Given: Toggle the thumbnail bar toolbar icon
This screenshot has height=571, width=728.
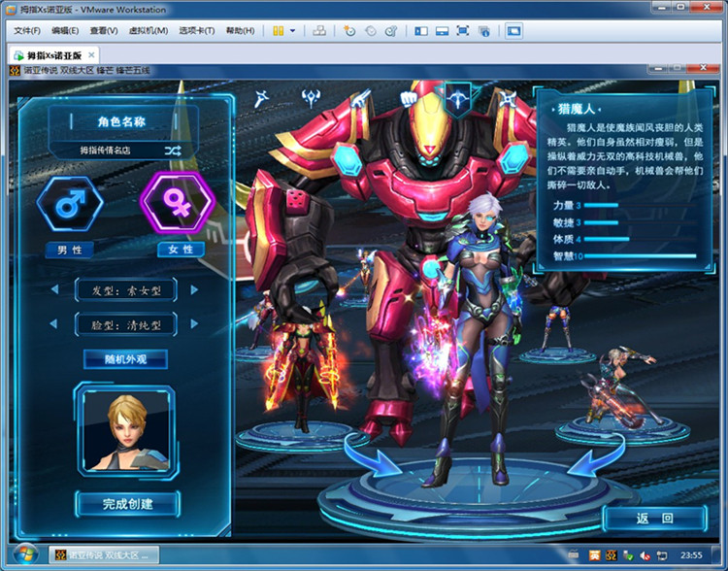Looking at the screenshot, I should (x=442, y=31).
